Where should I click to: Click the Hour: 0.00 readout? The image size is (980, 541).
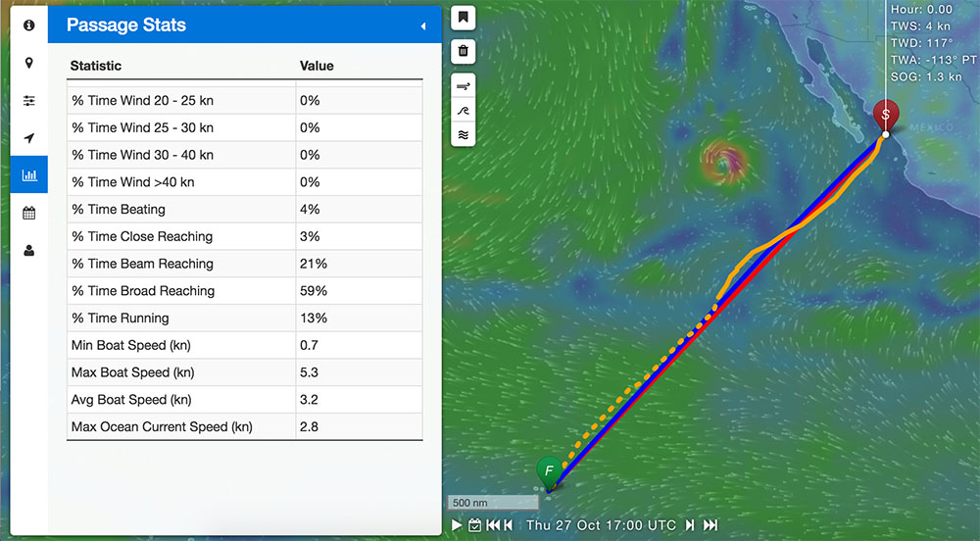click(x=921, y=10)
